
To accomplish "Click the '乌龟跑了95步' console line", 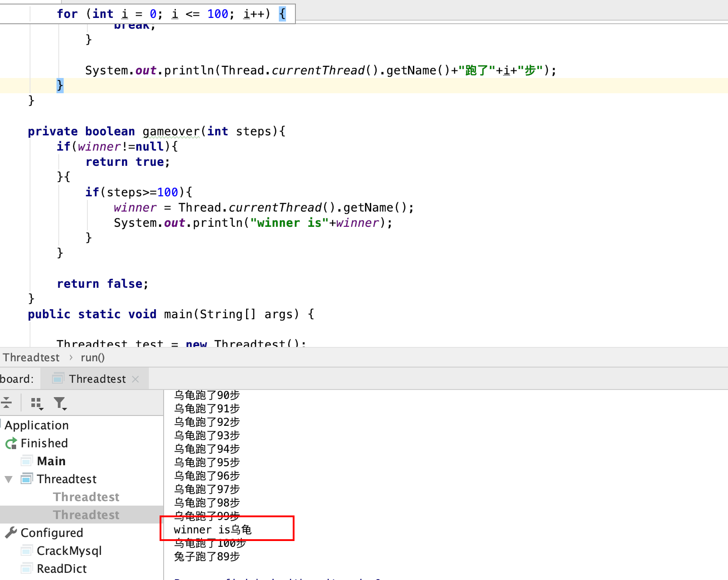I will pos(207,463).
